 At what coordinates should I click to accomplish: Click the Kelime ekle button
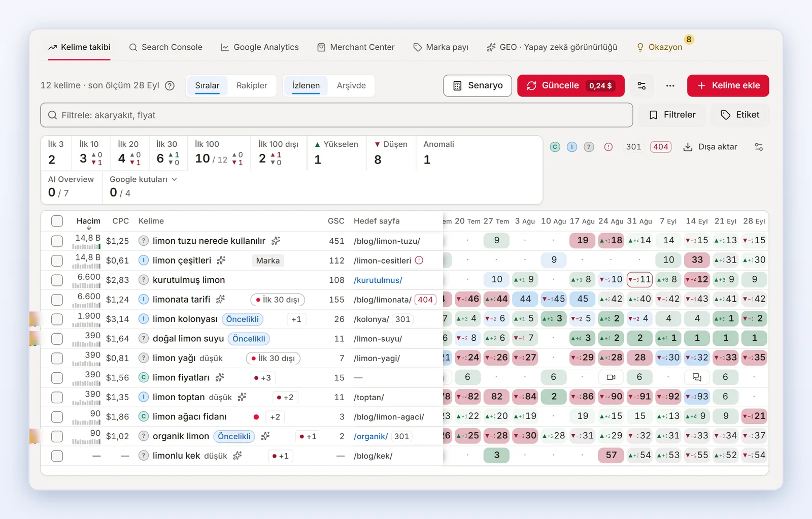click(728, 86)
